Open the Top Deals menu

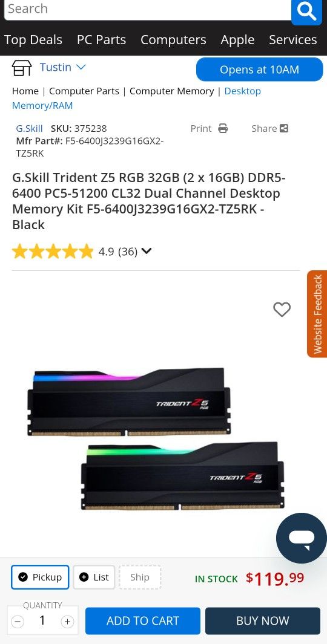pyautogui.click(x=33, y=40)
